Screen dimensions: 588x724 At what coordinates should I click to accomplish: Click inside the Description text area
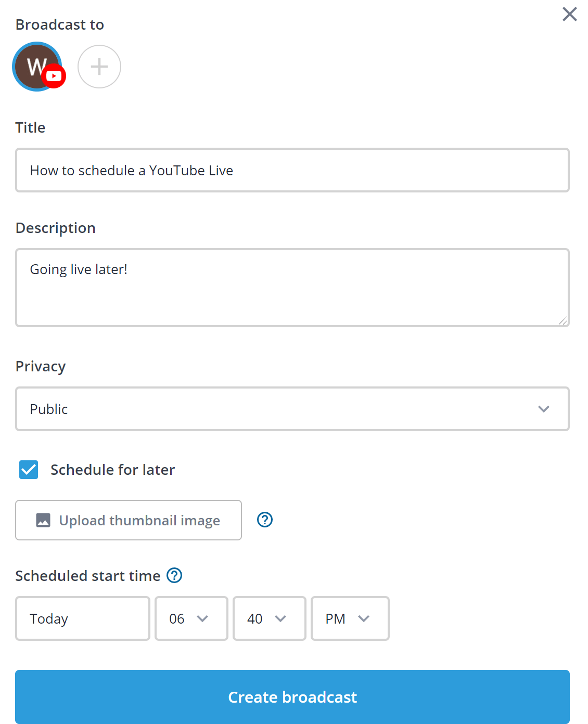coord(292,288)
